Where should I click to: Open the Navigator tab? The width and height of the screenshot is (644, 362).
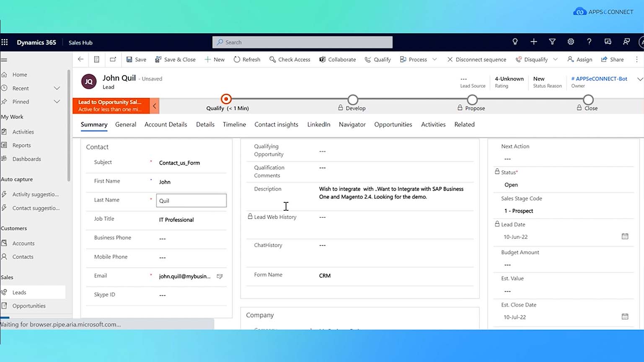tap(352, 124)
